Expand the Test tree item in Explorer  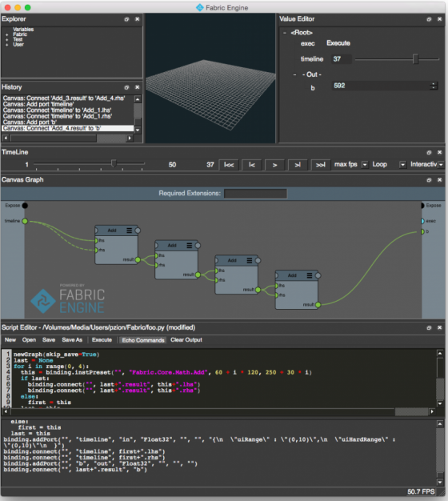tap(6, 40)
